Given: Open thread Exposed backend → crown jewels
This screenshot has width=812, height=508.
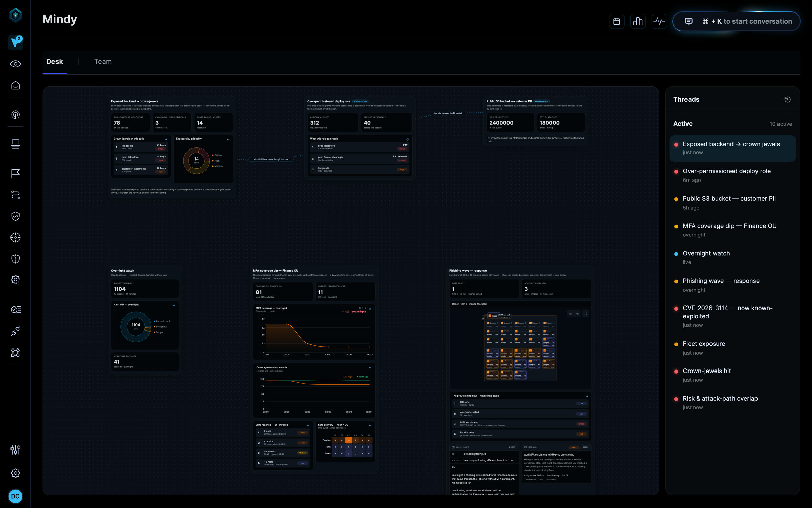Looking at the screenshot, I should tap(732, 148).
